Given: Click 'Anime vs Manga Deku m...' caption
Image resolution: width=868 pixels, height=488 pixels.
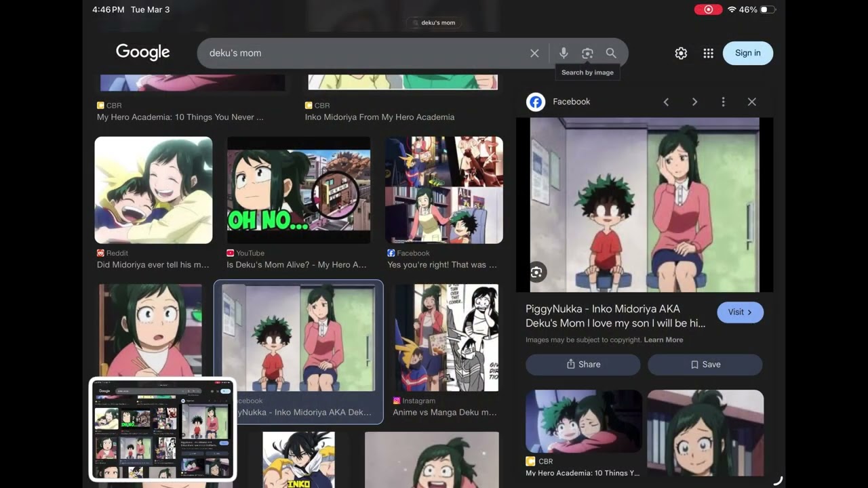Looking at the screenshot, I should click(x=445, y=412).
